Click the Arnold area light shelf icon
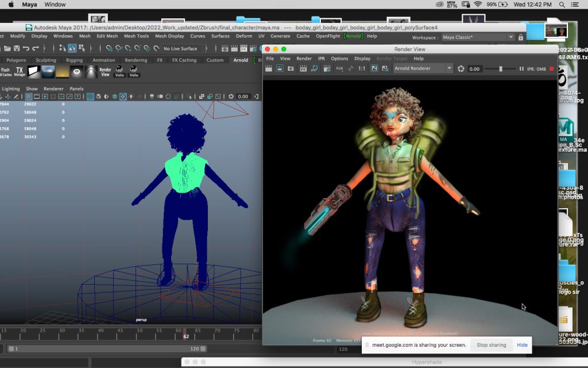 34,72
